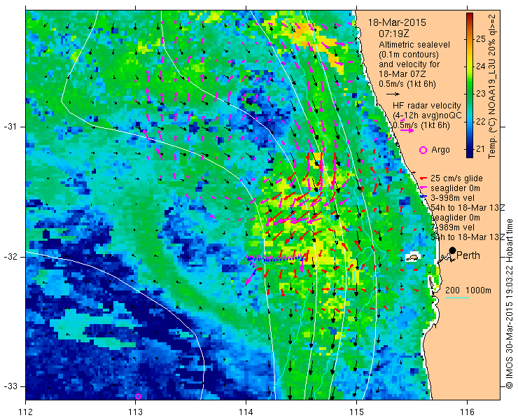518x420 pixels.
Task: Click the colorbar '23' tick label
Action: [x=481, y=94]
